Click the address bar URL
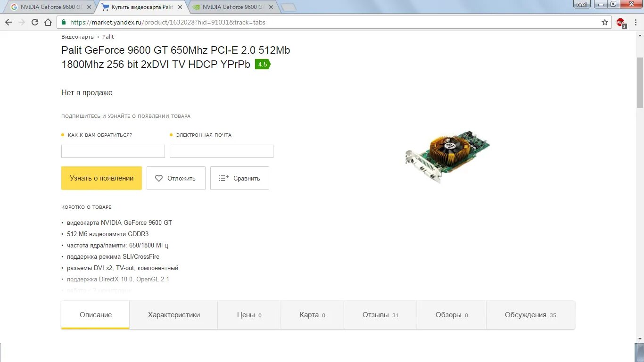 click(x=168, y=22)
